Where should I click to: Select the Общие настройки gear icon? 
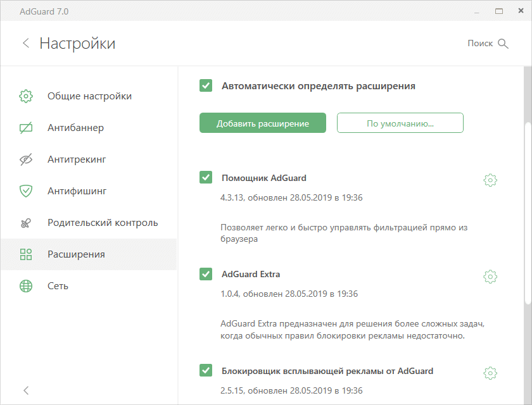point(25,96)
